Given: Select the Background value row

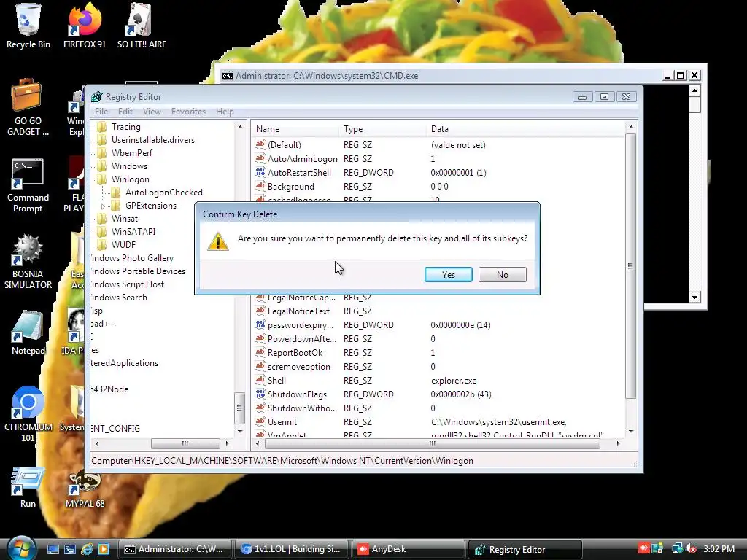Looking at the screenshot, I should 438,186.
